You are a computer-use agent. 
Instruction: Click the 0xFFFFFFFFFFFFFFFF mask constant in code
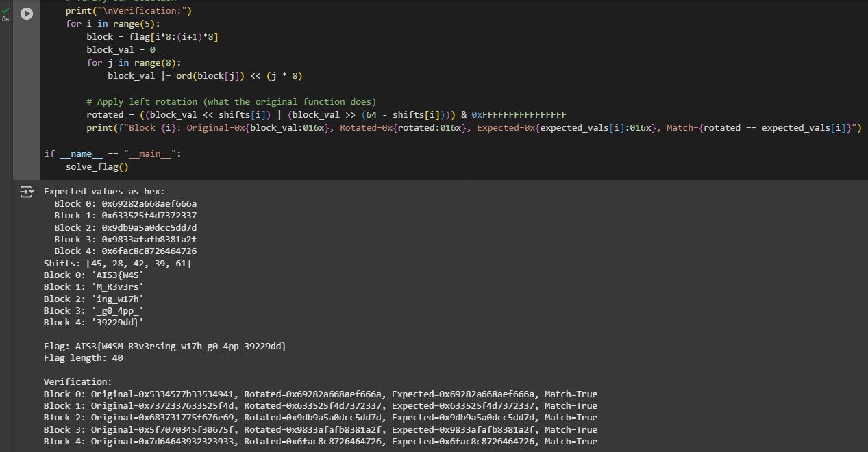(x=519, y=114)
